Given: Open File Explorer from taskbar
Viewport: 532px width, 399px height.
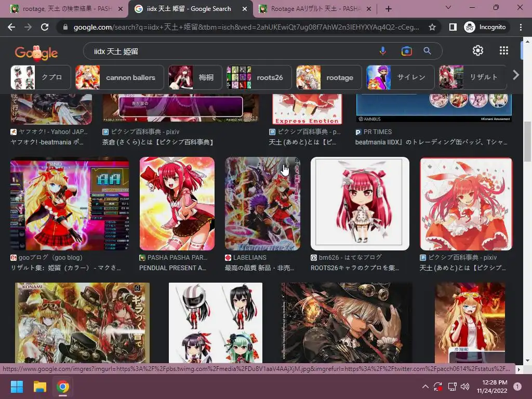Looking at the screenshot, I should pyautogui.click(x=39, y=387).
